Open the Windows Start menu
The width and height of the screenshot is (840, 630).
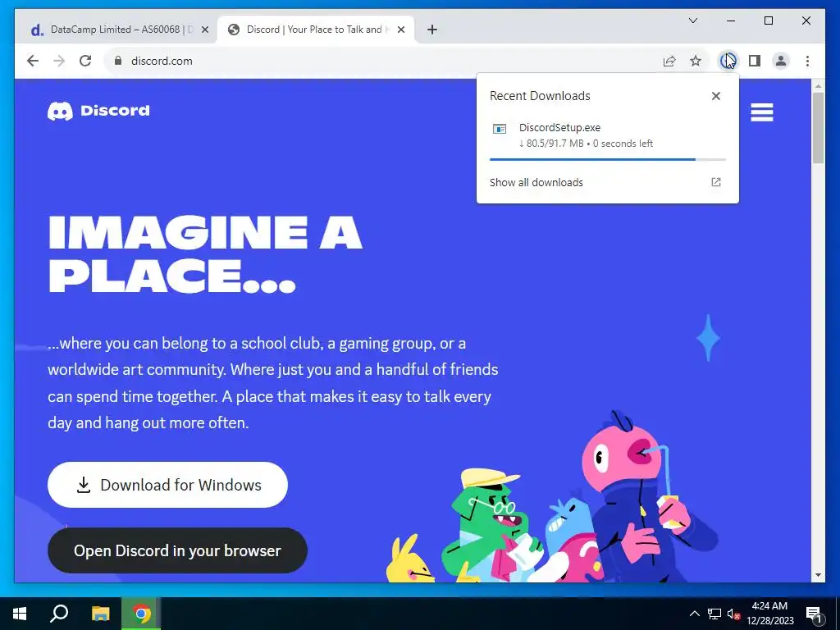coord(20,614)
